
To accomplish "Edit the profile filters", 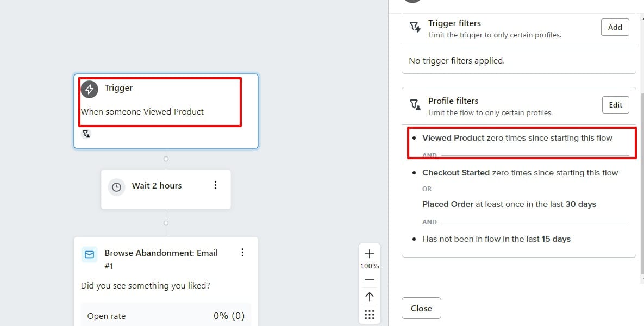I will coord(615,105).
